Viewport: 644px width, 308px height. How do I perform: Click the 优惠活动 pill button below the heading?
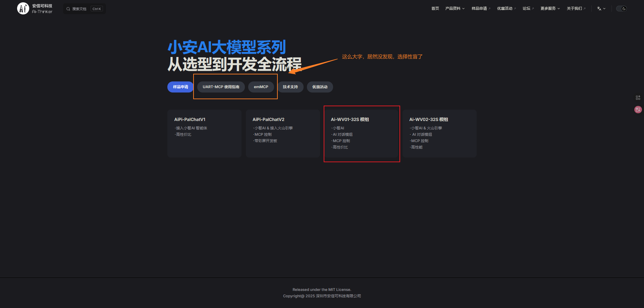(320, 87)
